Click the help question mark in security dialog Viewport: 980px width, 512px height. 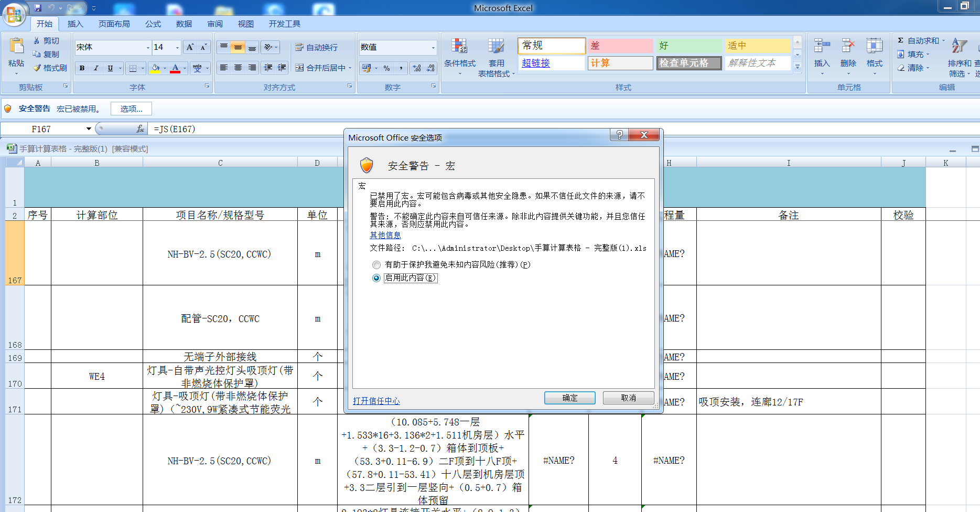click(619, 135)
